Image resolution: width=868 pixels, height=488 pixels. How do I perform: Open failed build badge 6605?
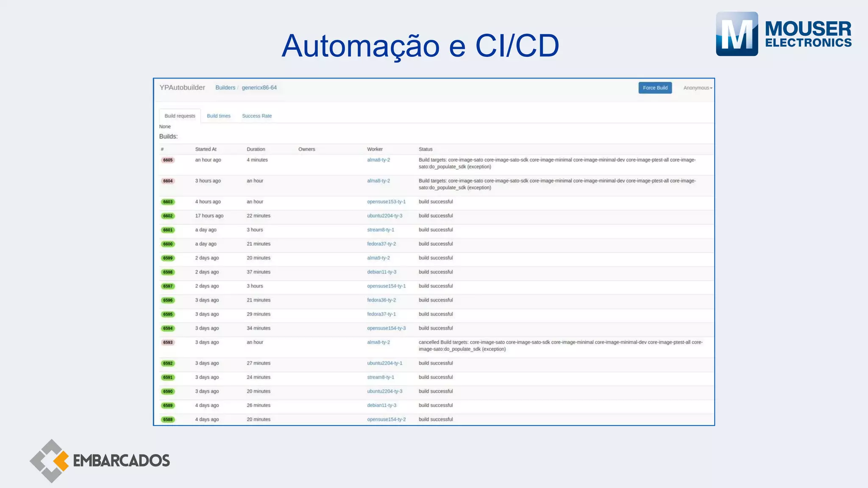point(168,160)
